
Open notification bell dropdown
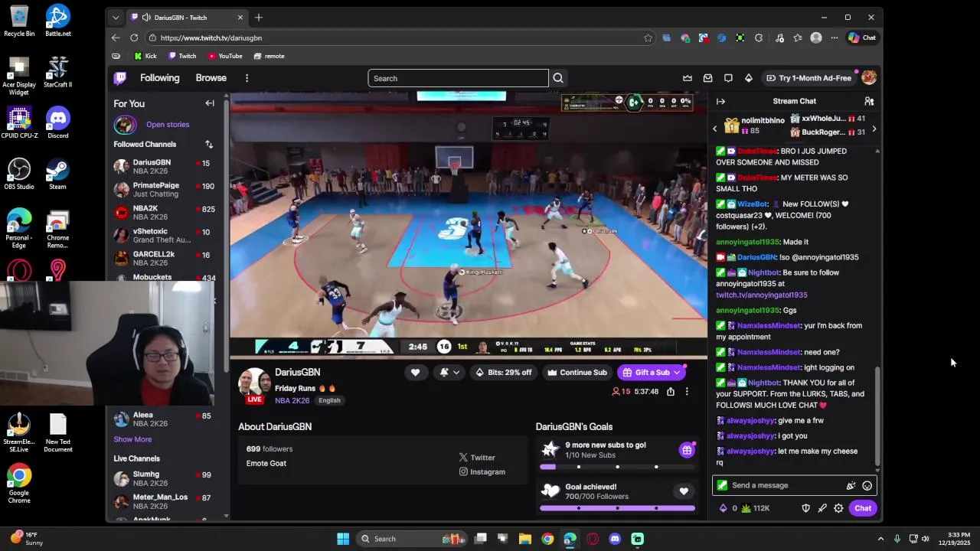(449, 373)
